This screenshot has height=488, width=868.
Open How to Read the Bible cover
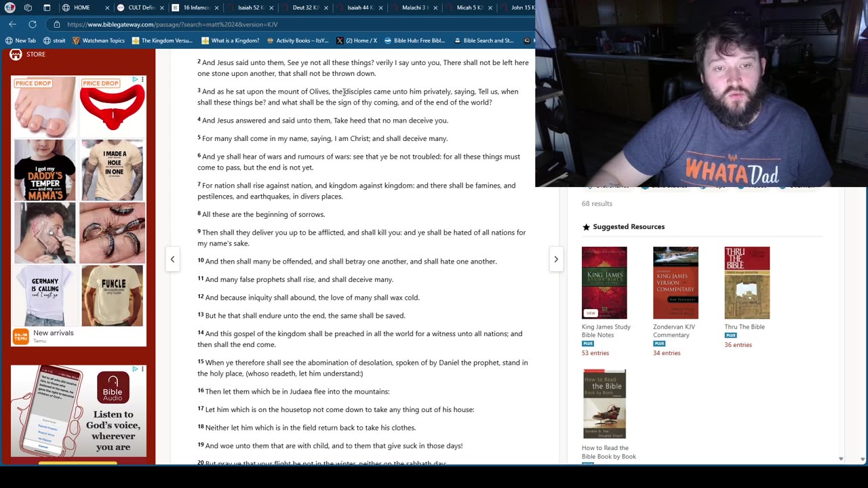604,404
